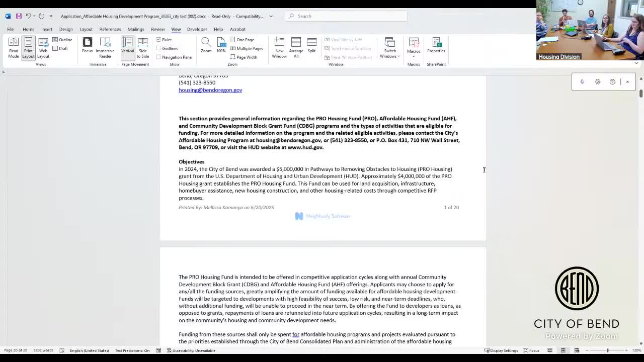Adjust the zoom slider in status bar

607,350
